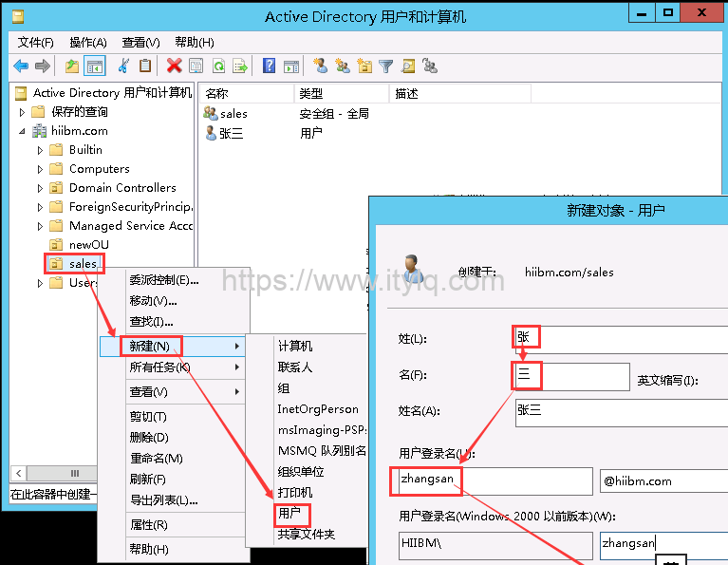Expand the Computers tree node
The height and width of the screenshot is (565, 728).
pos(40,169)
